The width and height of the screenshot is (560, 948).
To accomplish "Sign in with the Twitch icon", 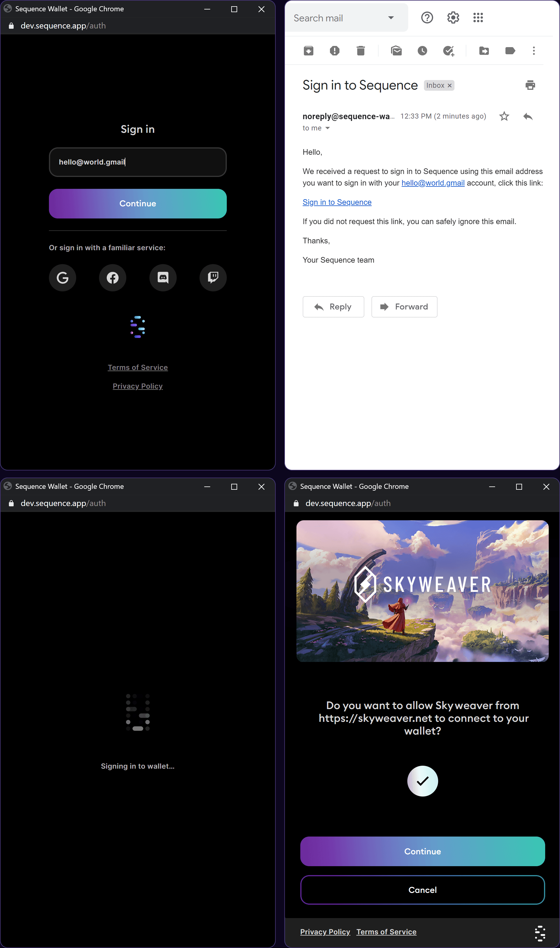I will point(213,278).
